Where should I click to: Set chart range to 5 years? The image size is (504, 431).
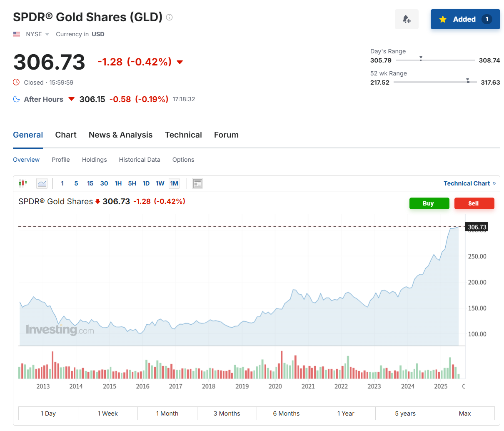tap(405, 413)
